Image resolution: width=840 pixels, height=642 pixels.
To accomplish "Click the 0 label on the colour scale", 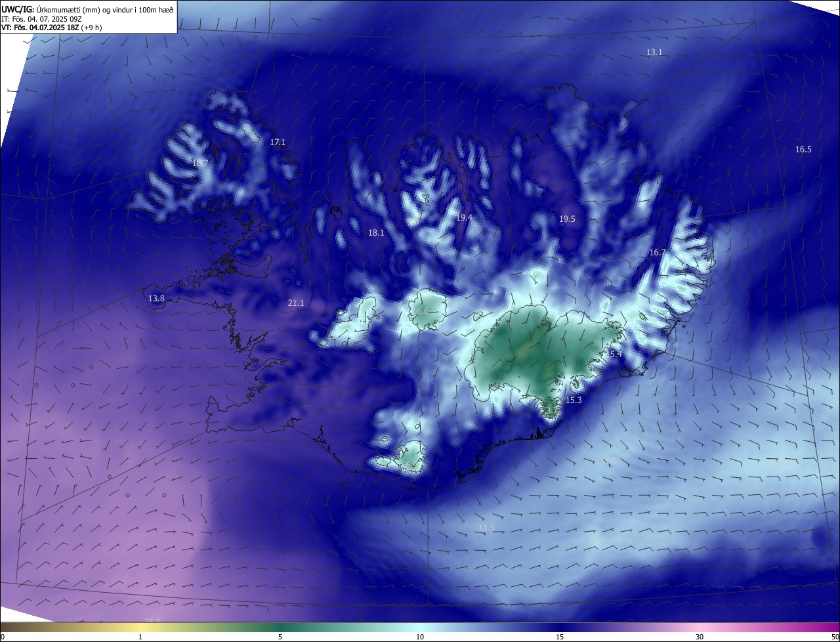I will (x=3, y=637).
